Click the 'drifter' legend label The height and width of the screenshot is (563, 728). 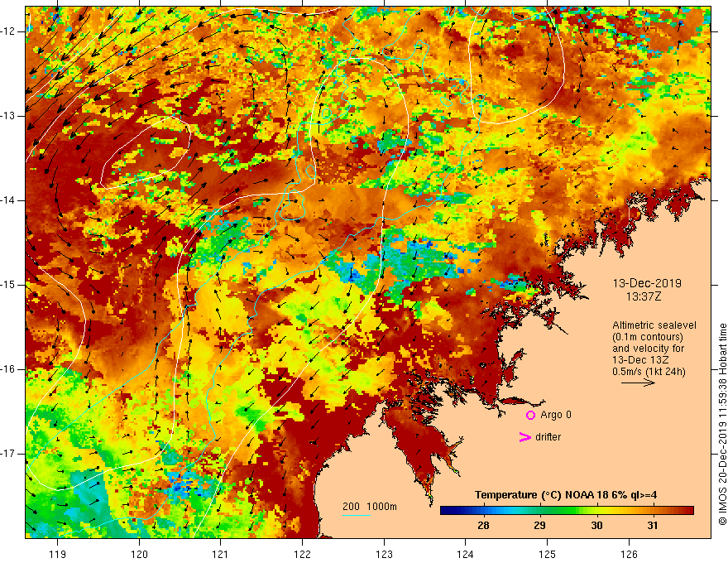click(x=548, y=437)
